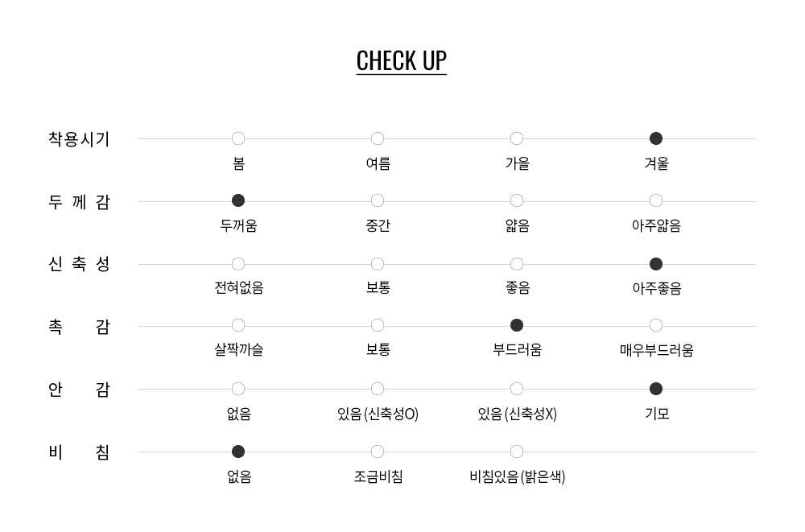Pick 전혀없음 circle for 신축성
805x532 pixels.
point(238,264)
